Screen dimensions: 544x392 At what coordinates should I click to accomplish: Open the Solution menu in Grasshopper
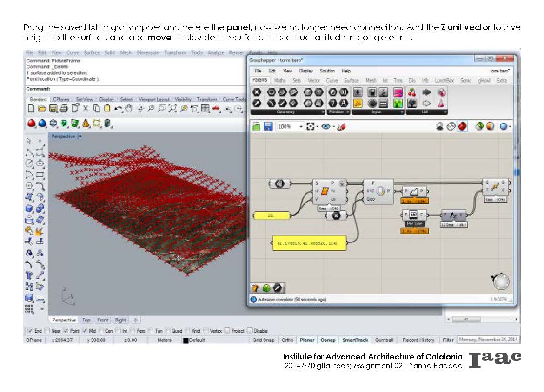[x=327, y=71]
